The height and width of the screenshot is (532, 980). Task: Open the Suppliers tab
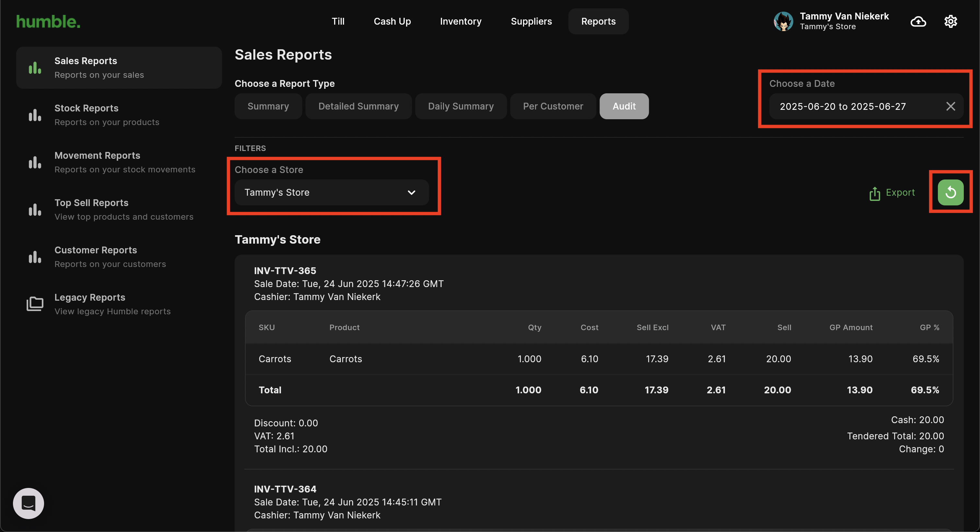pyautogui.click(x=531, y=21)
